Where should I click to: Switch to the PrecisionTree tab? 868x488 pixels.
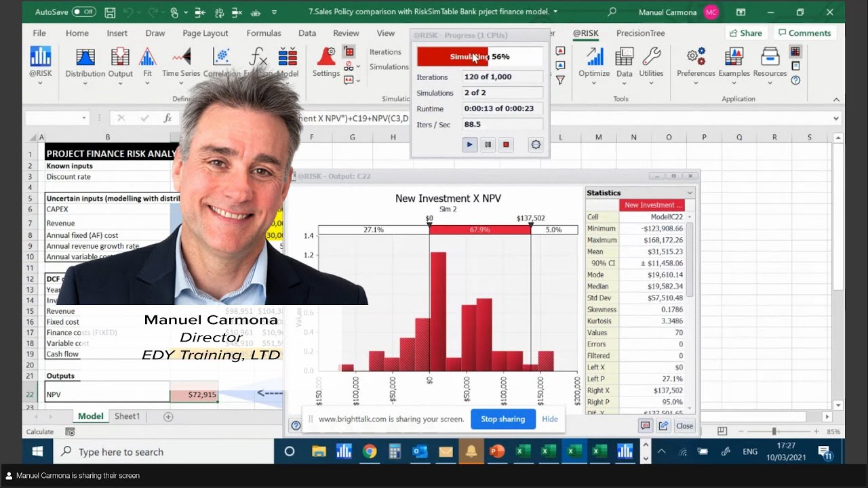pos(641,33)
